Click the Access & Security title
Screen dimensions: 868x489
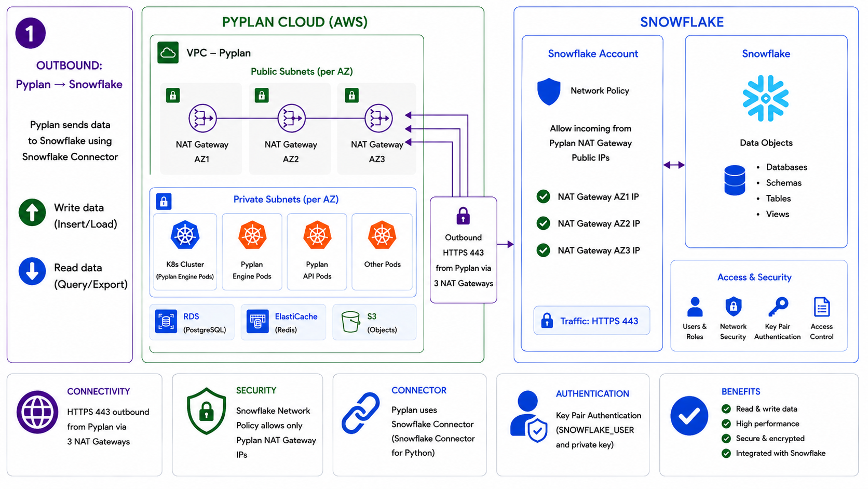pyautogui.click(x=754, y=277)
